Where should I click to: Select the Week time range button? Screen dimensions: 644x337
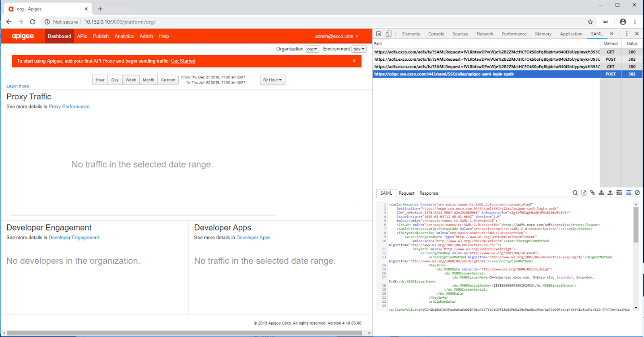pos(131,80)
